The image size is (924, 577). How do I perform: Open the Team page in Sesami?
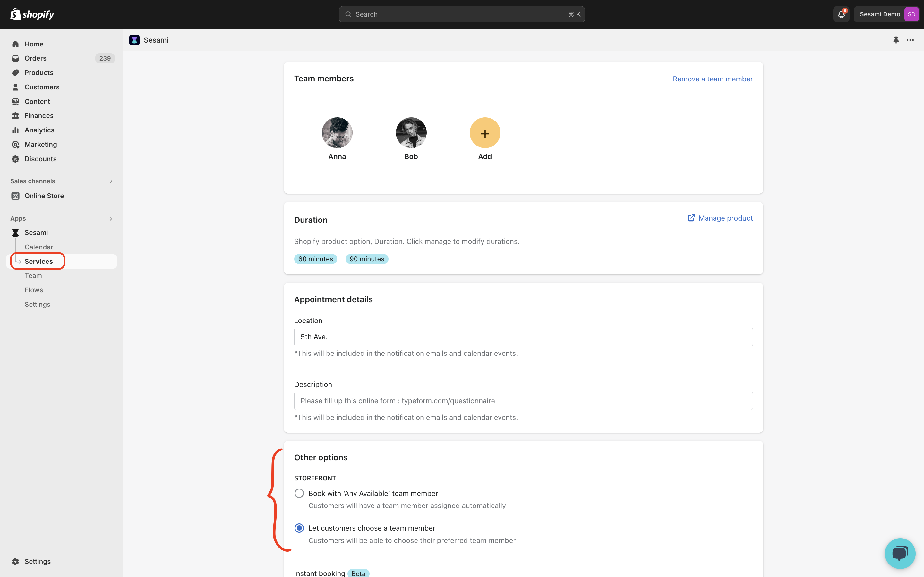[x=33, y=276]
